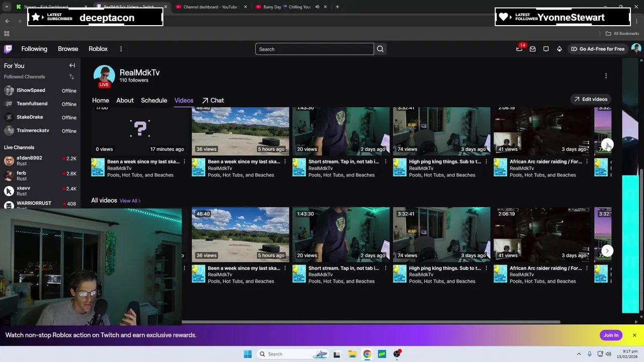Dismiss the Roblox rewards banner
644x362 pixels.
point(634,335)
